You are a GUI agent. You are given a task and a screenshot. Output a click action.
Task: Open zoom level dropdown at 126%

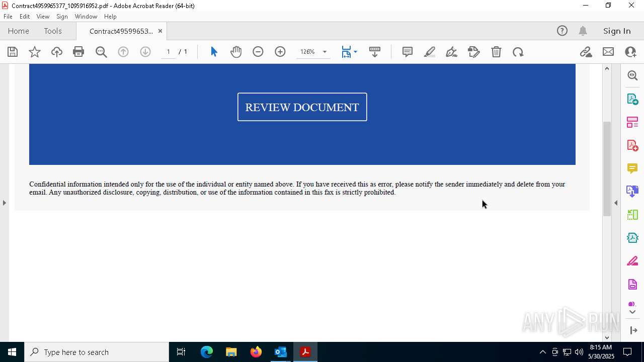point(325,52)
